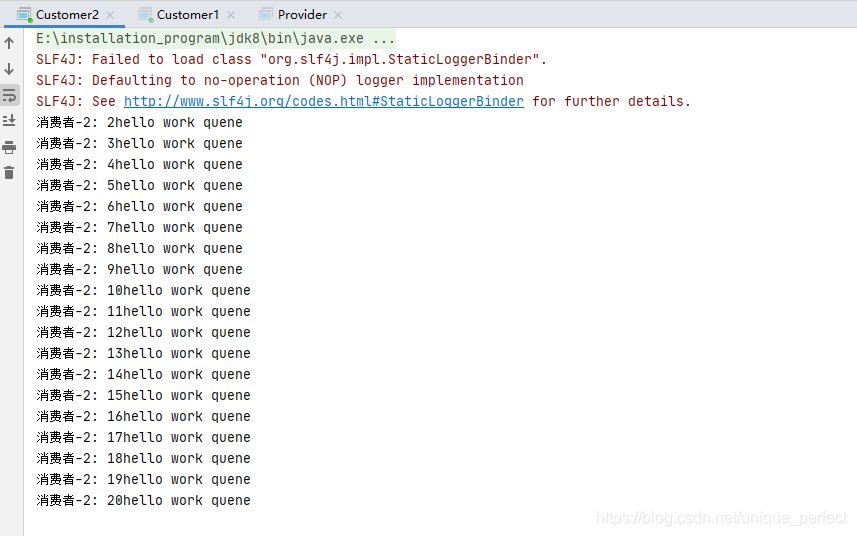Close the Customer2 tab
The width and height of the screenshot is (857, 536).
click(112, 15)
